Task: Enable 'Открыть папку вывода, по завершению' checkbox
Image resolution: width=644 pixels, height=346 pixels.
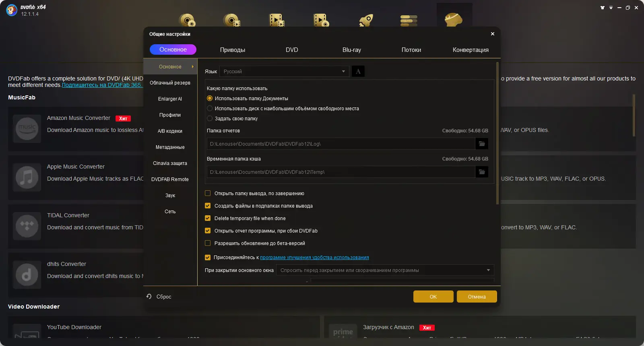Action: click(x=208, y=193)
